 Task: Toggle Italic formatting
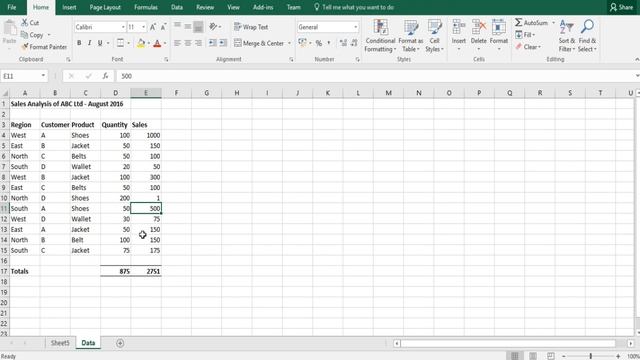click(x=89, y=43)
